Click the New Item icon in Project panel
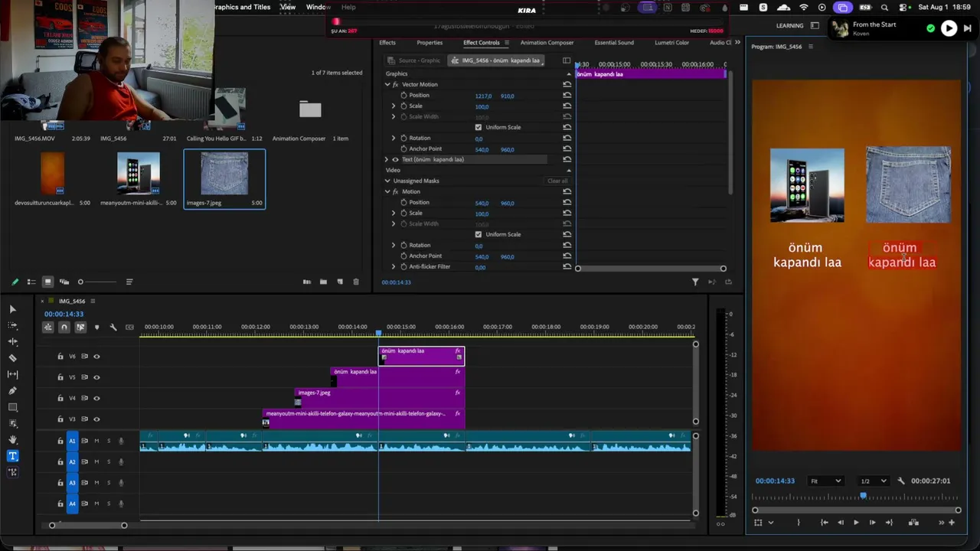 340,282
